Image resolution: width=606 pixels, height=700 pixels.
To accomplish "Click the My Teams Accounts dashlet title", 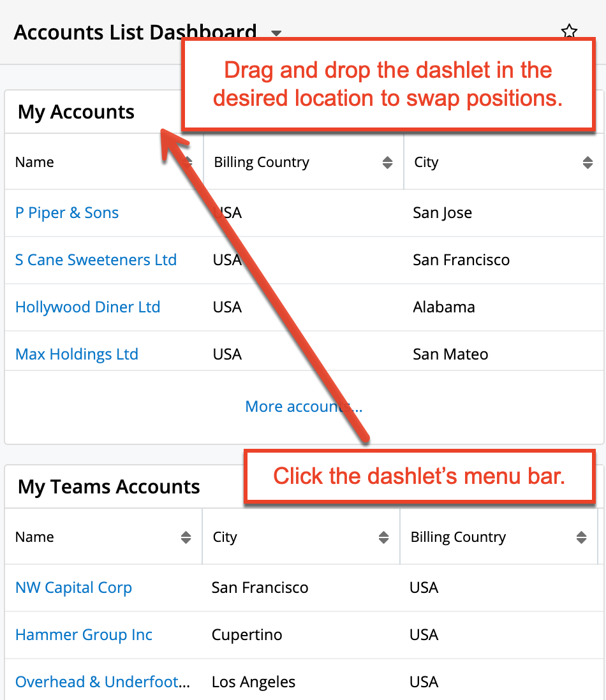I will tap(108, 487).
